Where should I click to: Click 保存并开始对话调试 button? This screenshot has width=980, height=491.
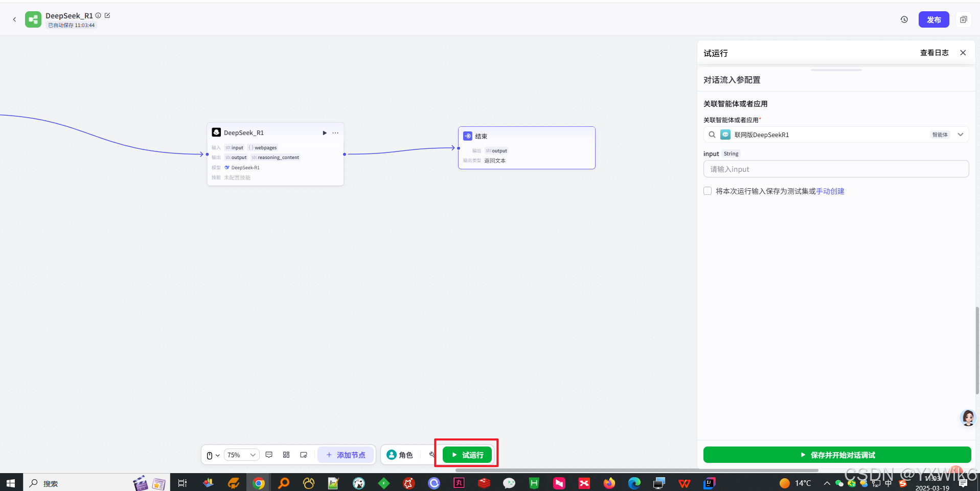pyautogui.click(x=837, y=455)
